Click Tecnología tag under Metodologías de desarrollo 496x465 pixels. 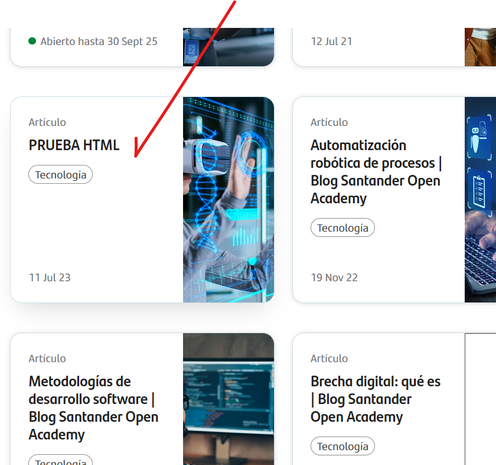pyautogui.click(x=61, y=460)
